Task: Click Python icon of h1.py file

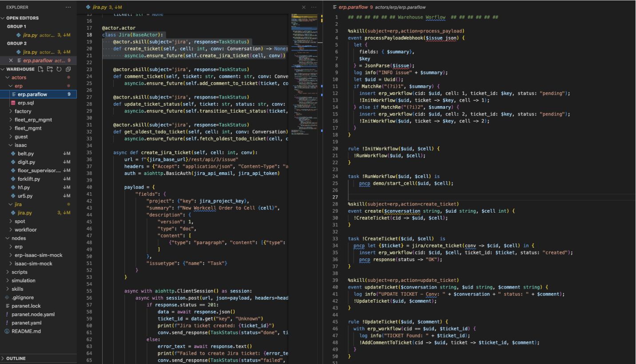Action: (13, 187)
